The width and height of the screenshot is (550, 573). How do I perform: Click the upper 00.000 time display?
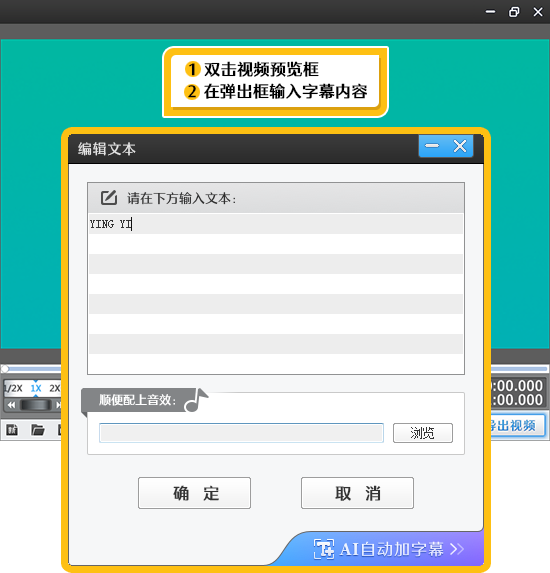(517, 386)
